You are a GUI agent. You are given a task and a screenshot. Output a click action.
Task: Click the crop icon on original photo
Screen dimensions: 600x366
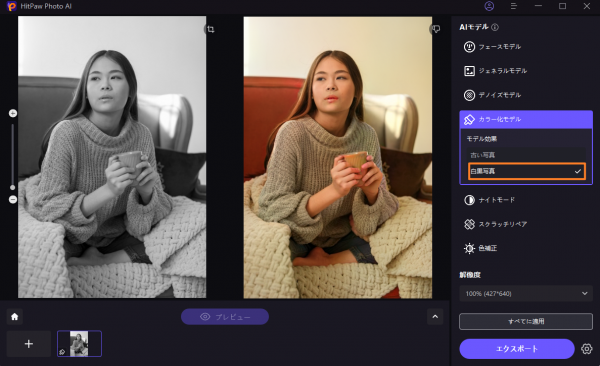(210, 29)
